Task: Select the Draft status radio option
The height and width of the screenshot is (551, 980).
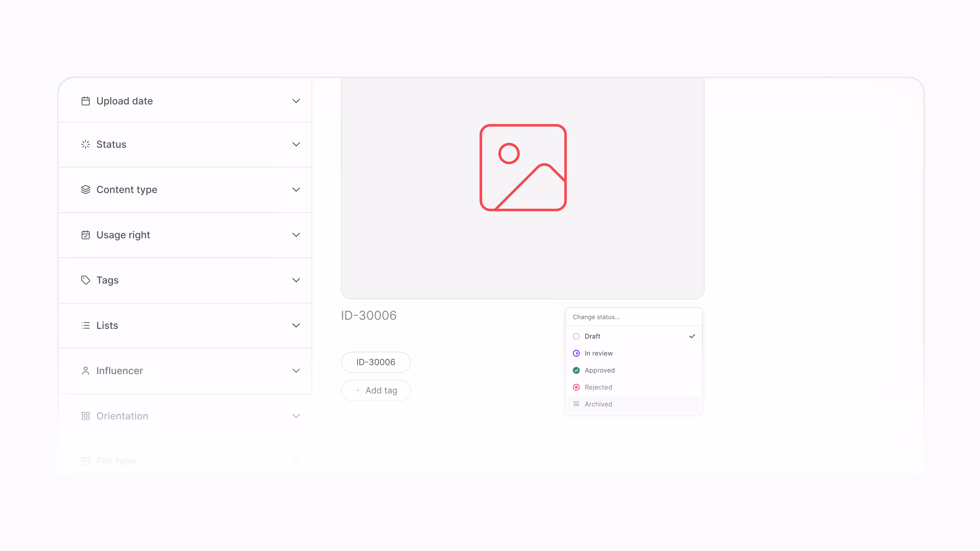Action: click(592, 336)
